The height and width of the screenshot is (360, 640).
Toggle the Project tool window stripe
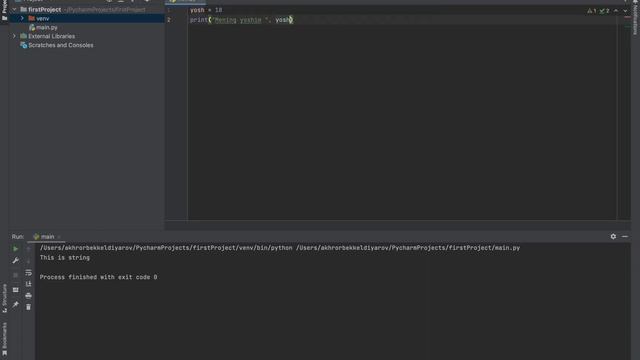point(4,11)
